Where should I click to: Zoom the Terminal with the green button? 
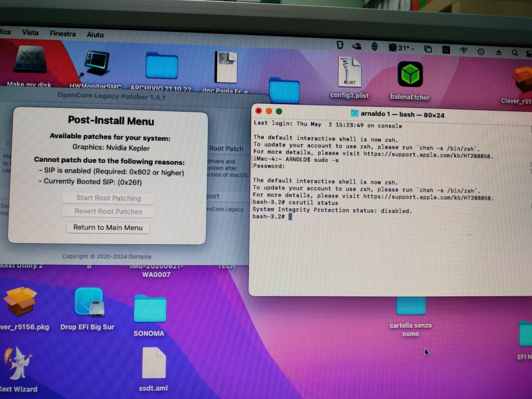tap(279, 111)
